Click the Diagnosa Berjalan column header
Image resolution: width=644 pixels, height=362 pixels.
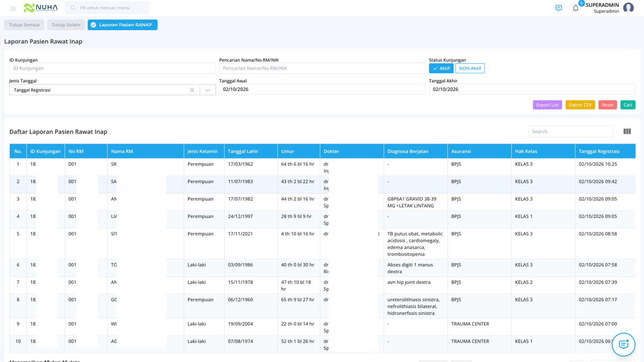415,151
